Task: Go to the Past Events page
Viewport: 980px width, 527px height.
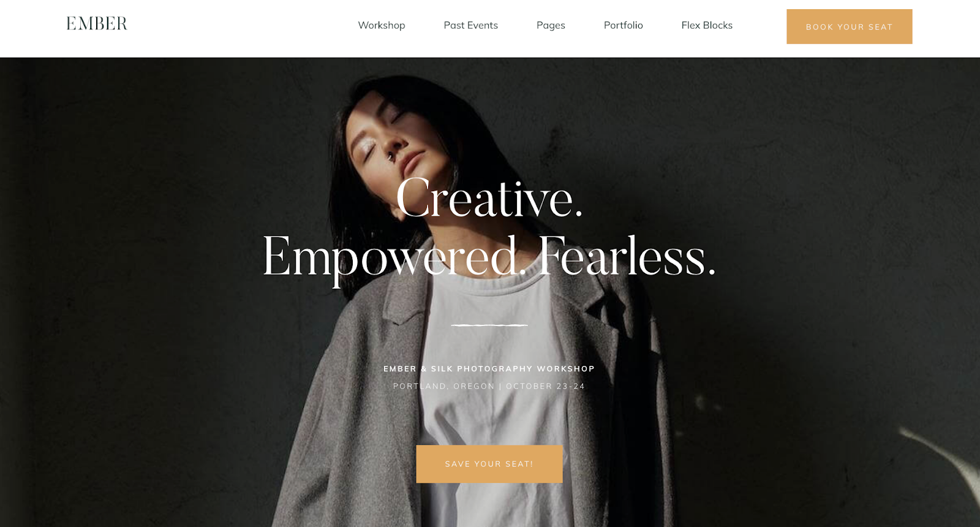Action: [470, 25]
